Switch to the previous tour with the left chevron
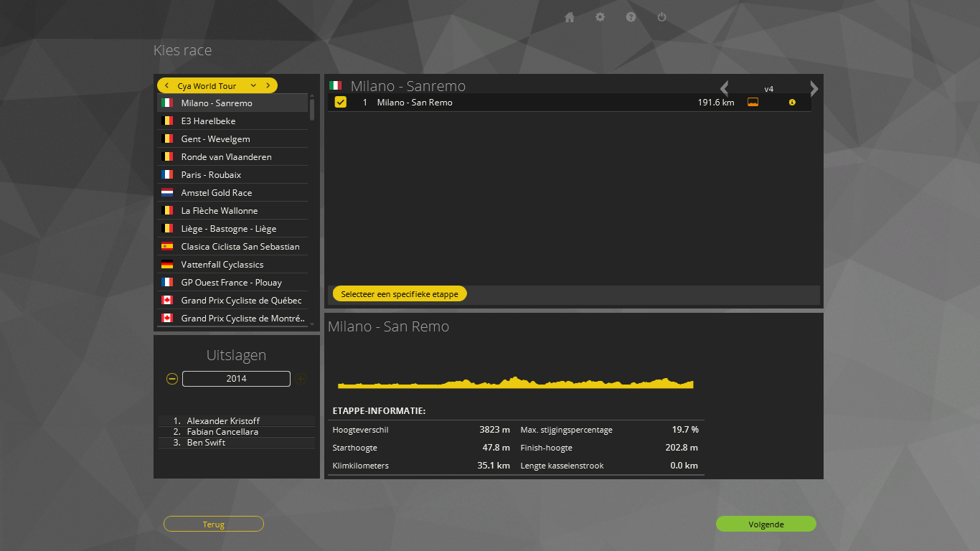The width and height of the screenshot is (980, 551). [x=167, y=85]
